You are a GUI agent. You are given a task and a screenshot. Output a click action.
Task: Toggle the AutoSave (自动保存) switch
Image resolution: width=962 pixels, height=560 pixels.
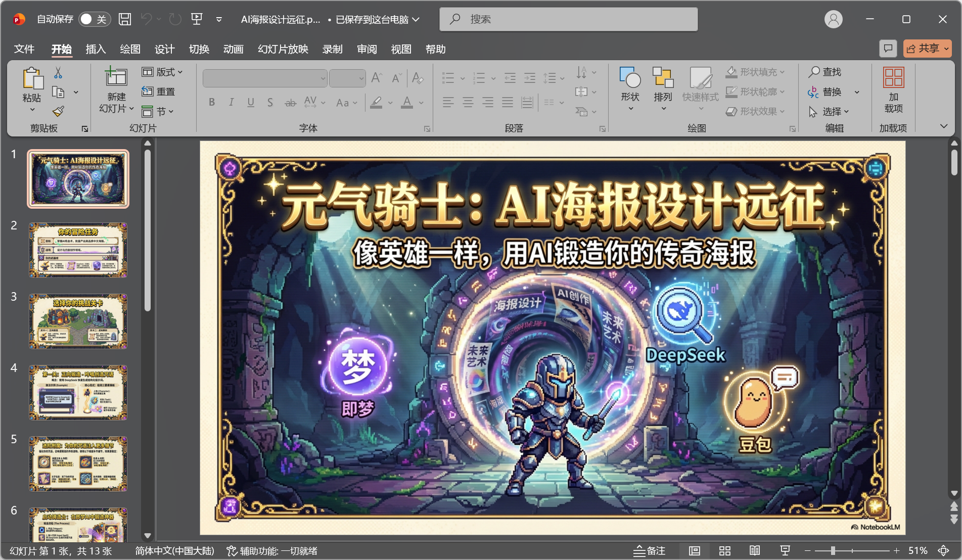coord(94,19)
